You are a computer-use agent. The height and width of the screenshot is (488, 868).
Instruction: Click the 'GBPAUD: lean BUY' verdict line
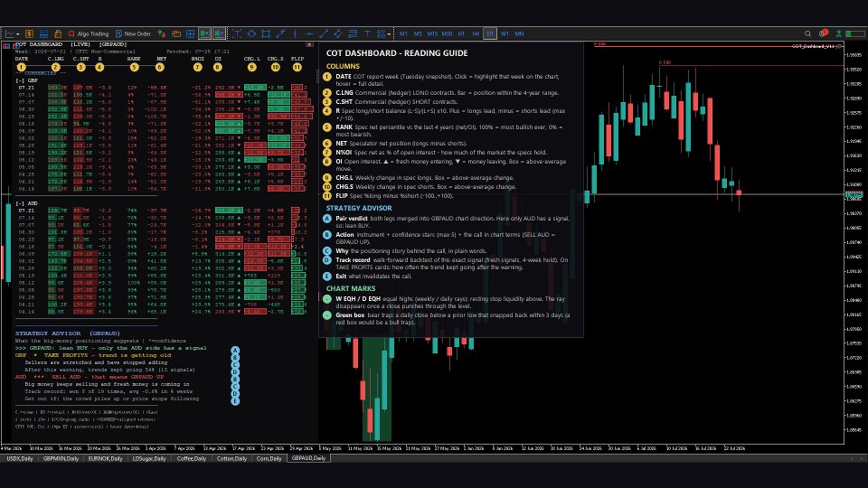point(110,348)
